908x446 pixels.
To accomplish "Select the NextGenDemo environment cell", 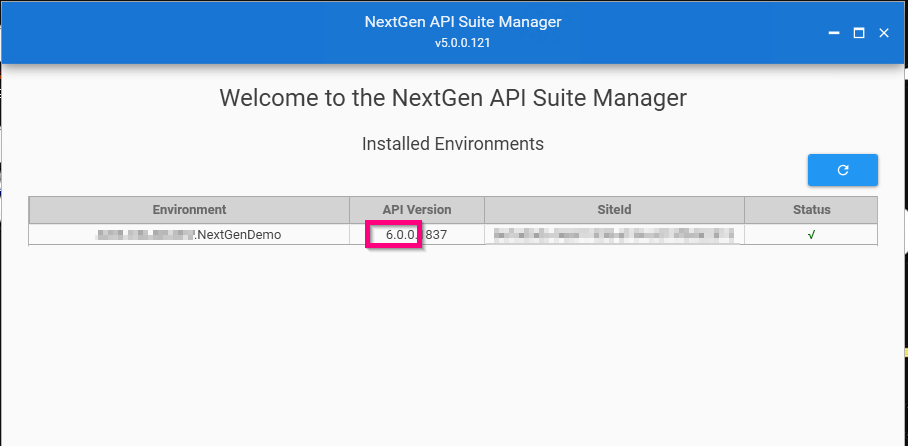I will coord(189,235).
